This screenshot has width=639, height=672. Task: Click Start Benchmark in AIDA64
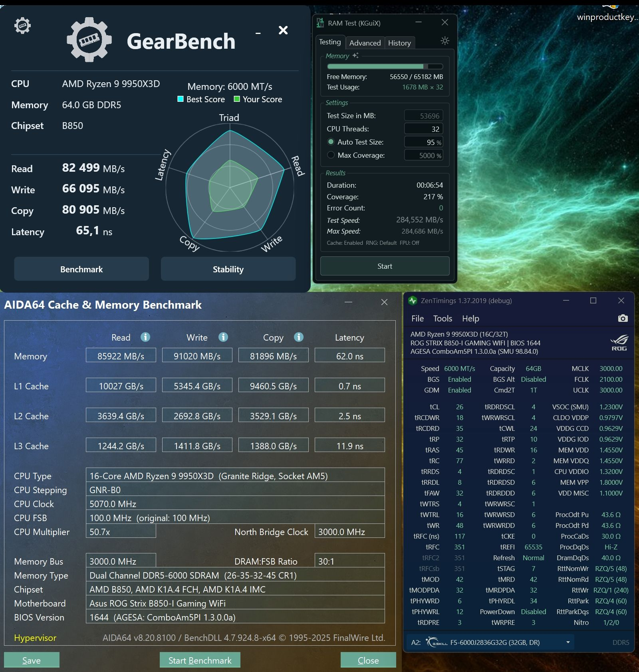coord(200,660)
